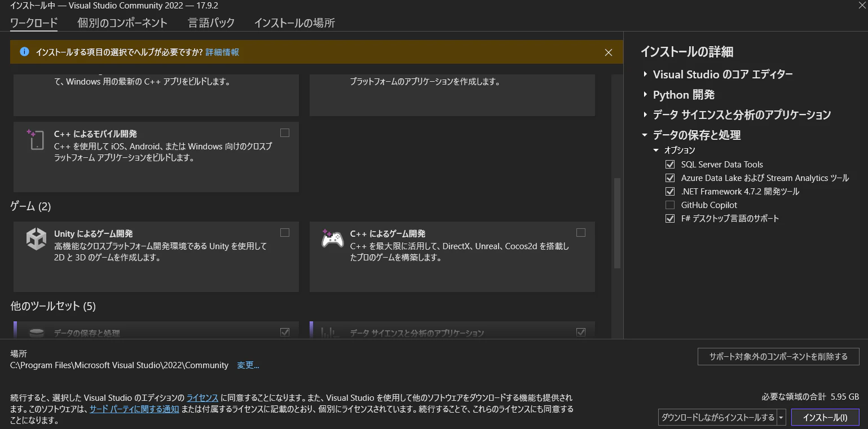Click the workloads list vertical scrollbar thumb
Image resolution: width=868 pixels, height=429 pixels.
[x=617, y=223]
